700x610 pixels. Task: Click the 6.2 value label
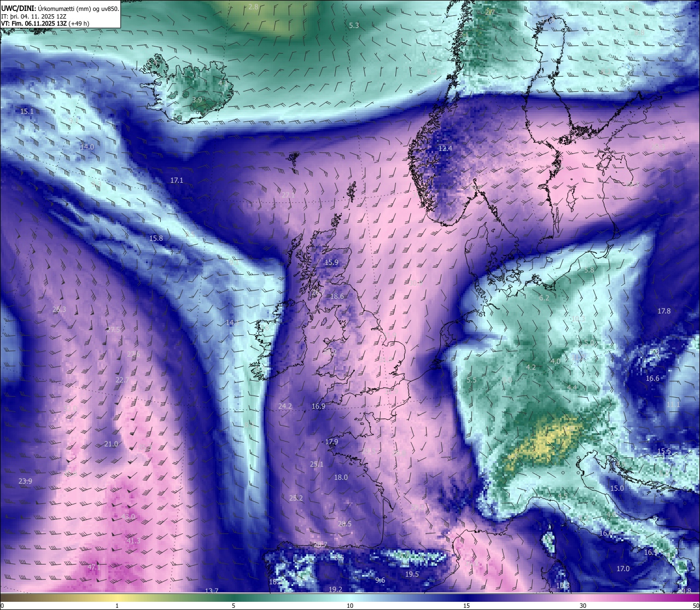click(544, 298)
